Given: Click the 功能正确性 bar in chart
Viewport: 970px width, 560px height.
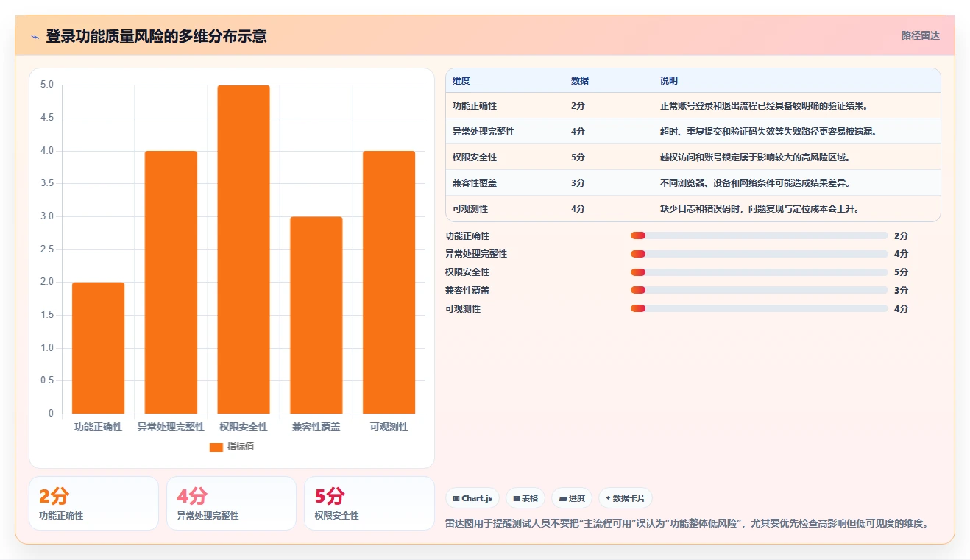Looking at the screenshot, I should [98, 348].
